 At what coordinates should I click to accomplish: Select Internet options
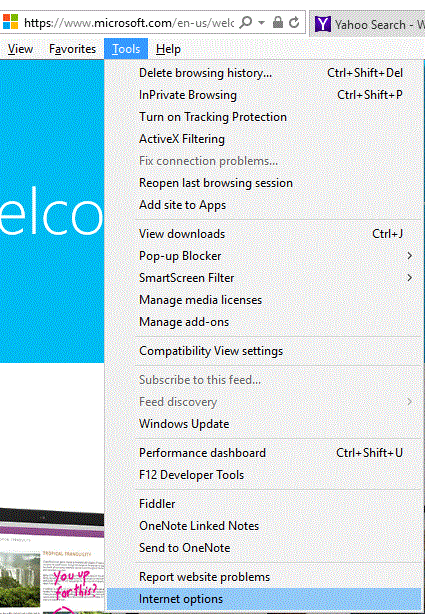(x=264, y=599)
